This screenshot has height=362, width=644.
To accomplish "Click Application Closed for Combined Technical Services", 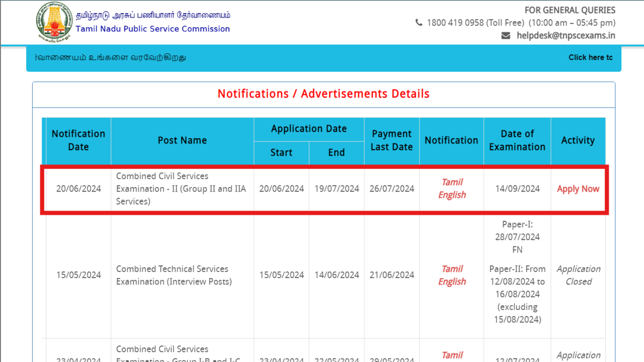I will (578, 275).
